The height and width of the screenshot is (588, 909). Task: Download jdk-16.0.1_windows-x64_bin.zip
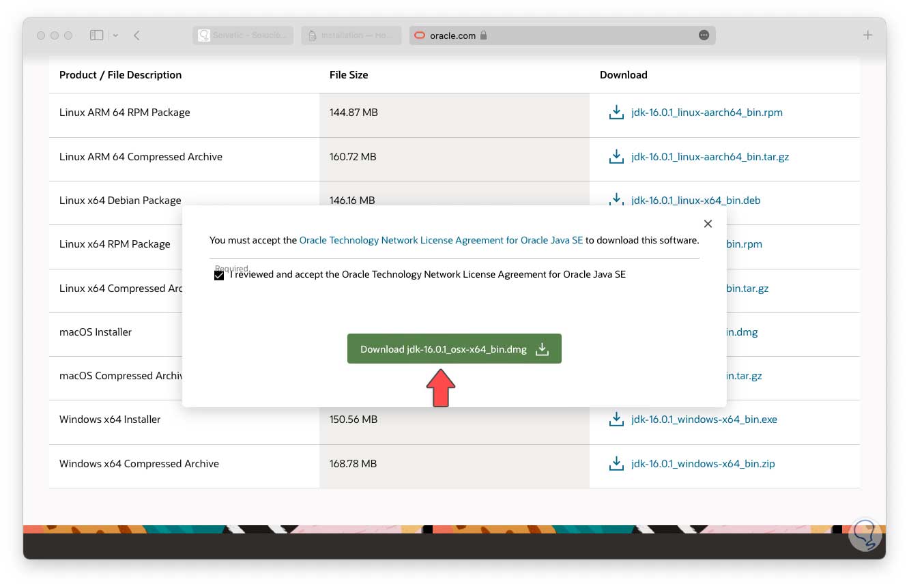(703, 464)
